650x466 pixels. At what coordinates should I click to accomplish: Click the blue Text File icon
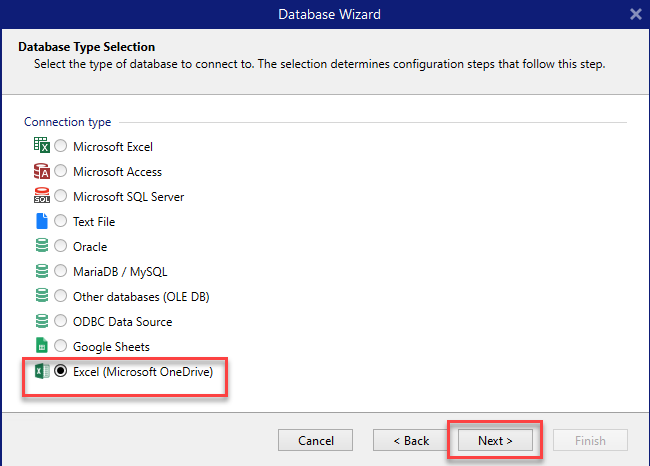click(41, 222)
